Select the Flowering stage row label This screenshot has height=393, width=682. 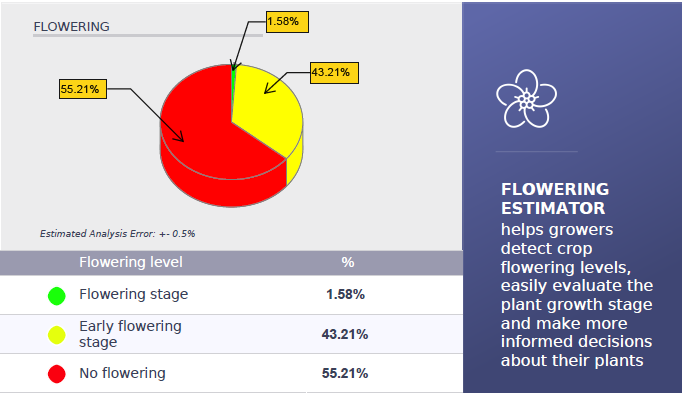134,294
